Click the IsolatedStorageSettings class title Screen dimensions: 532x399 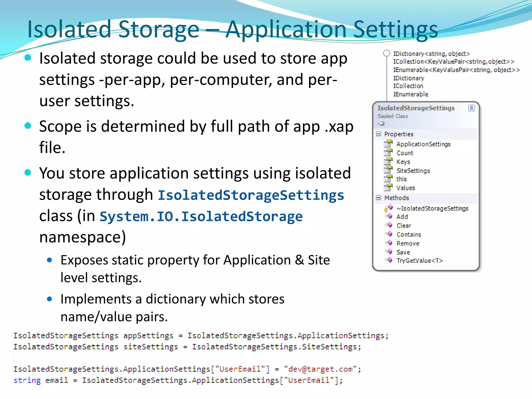416,108
